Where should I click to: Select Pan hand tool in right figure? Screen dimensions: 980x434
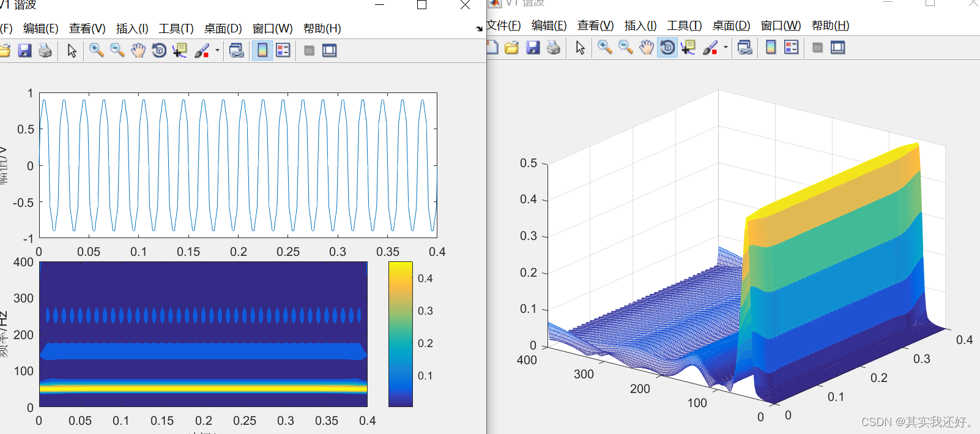[x=647, y=48]
